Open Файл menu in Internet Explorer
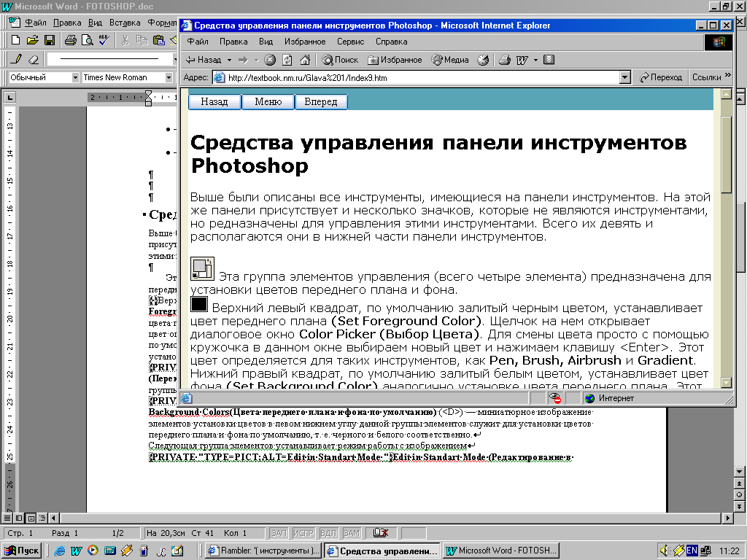The height and width of the screenshot is (560, 747). coord(198,42)
